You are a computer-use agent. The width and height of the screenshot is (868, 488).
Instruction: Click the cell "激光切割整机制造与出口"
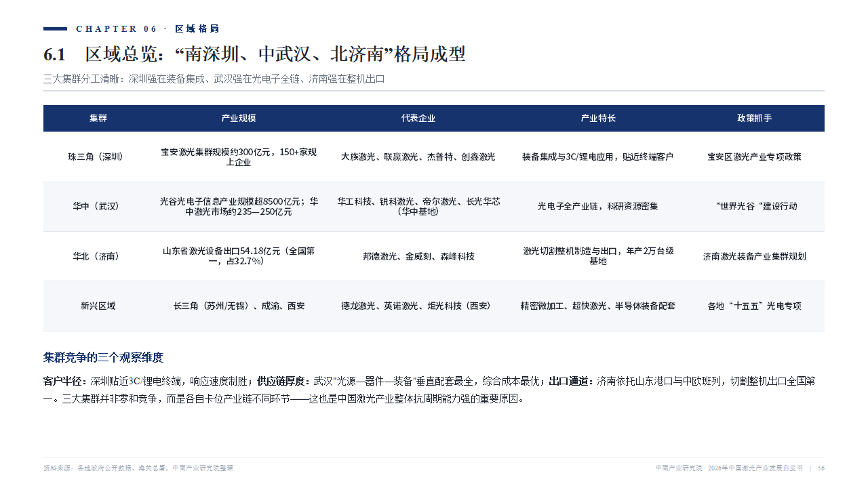coord(598,256)
